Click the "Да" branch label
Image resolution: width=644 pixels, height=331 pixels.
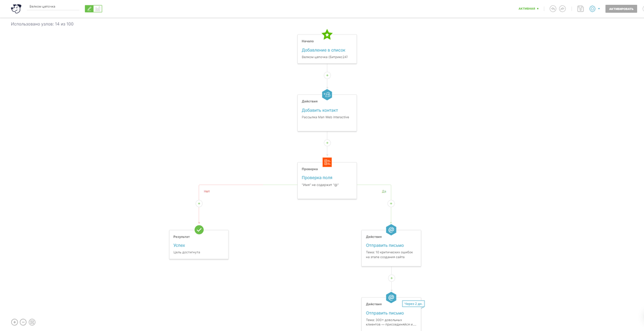pyautogui.click(x=384, y=191)
